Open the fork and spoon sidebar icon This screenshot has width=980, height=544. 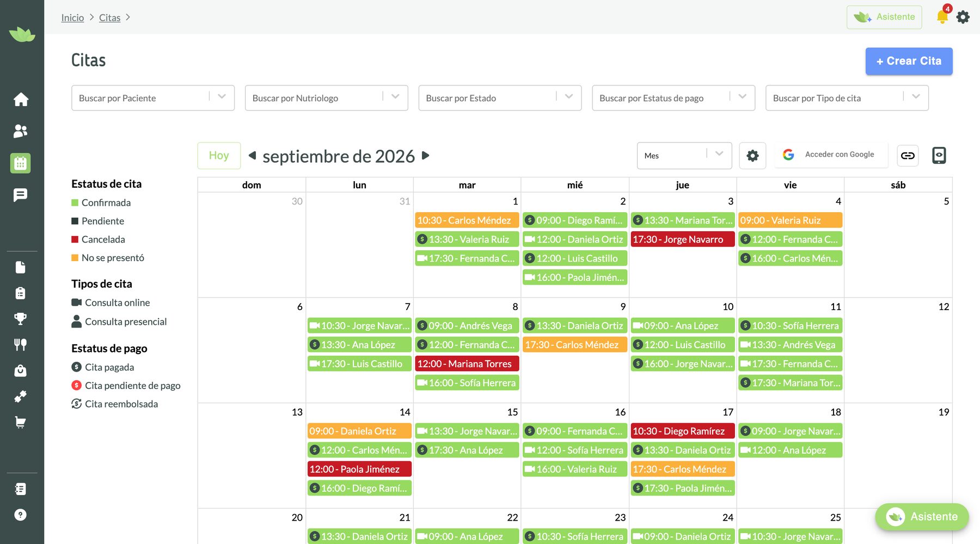click(x=21, y=344)
